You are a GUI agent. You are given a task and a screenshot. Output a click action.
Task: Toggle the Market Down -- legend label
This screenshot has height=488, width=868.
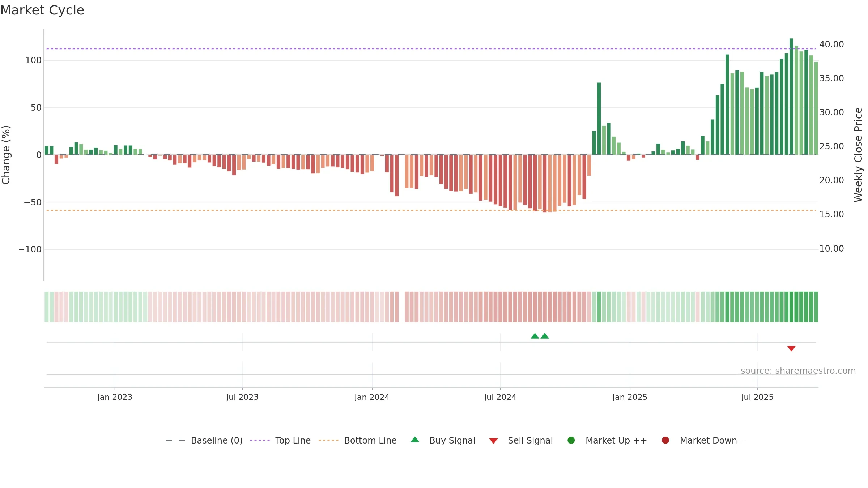pos(713,441)
